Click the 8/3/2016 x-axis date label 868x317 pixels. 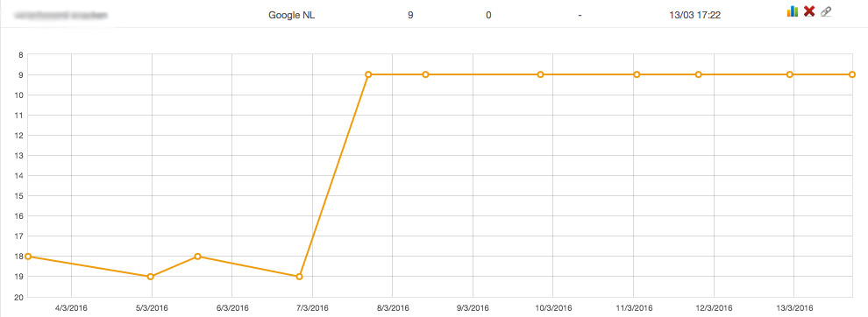pos(393,307)
